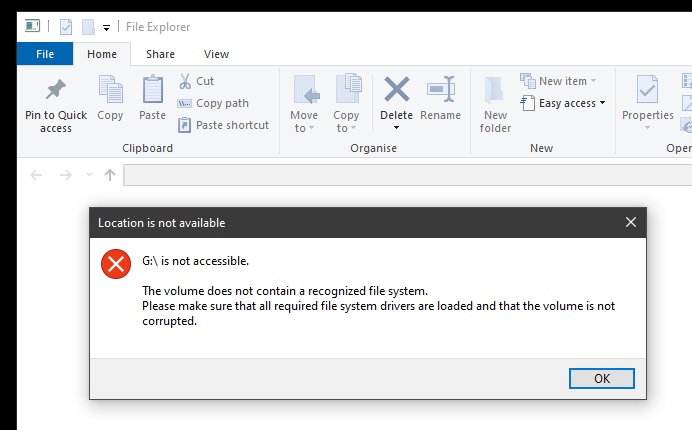Close the Location is not available dialog

630,222
